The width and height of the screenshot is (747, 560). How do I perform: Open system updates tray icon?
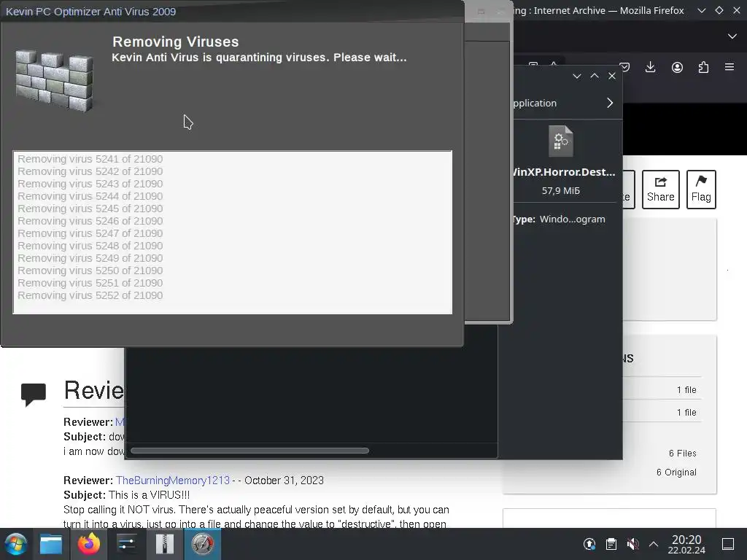pyautogui.click(x=589, y=544)
